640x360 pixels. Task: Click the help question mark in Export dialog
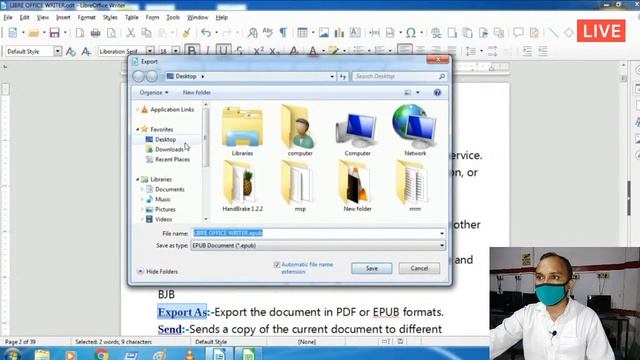point(437,93)
